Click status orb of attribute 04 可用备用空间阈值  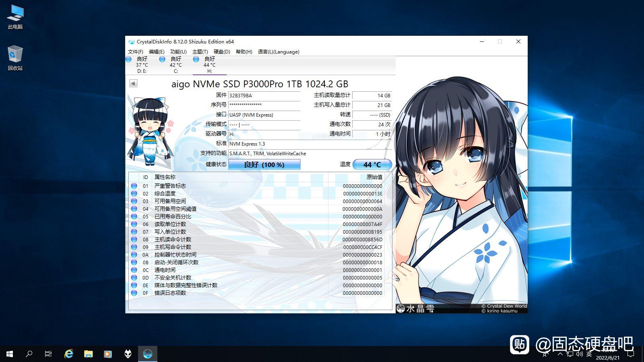coord(134,209)
